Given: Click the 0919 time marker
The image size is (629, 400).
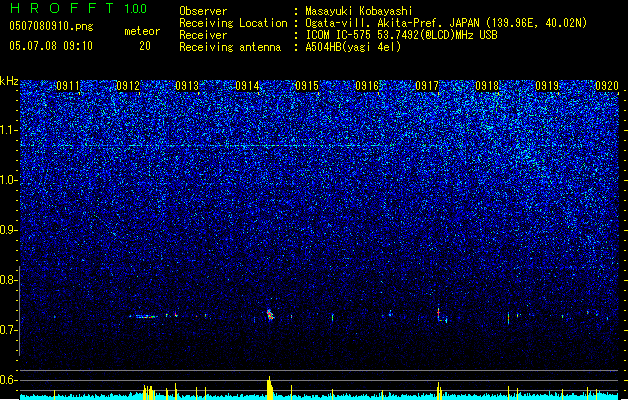Looking at the screenshot, I should click(547, 86).
